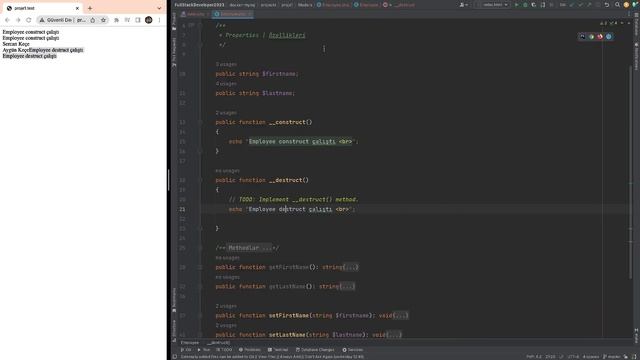
Task: Open Search Everywhere magnifier in the IDE
Action: coord(617,5)
